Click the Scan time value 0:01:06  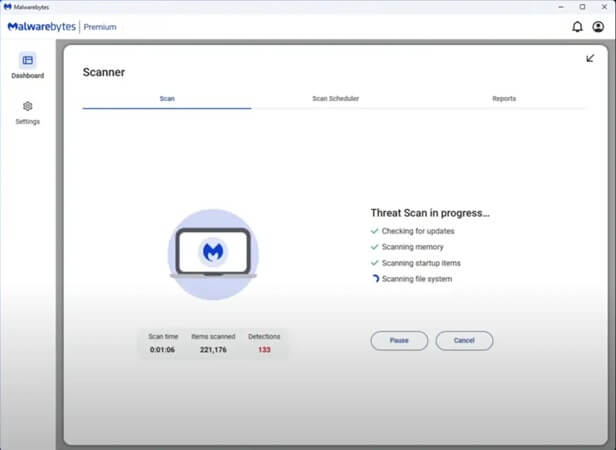pyautogui.click(x=162, y=349)
